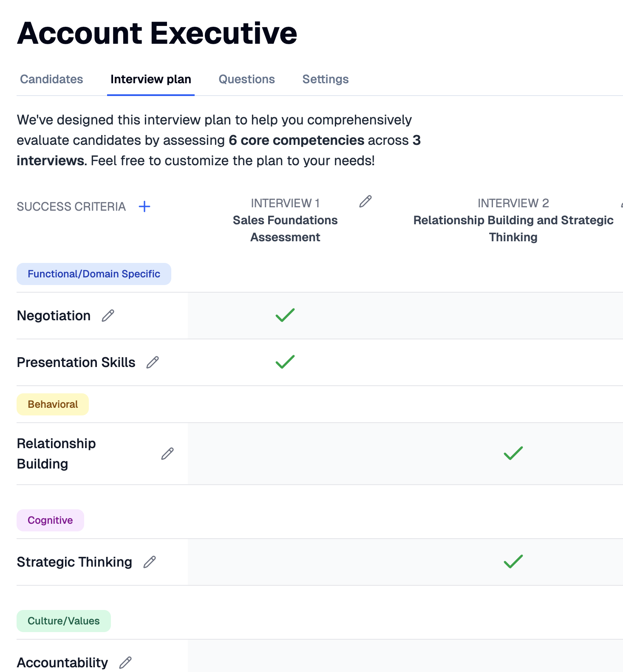Switch to the Questions tab
The image size is (623, 672).
[246, 79]
